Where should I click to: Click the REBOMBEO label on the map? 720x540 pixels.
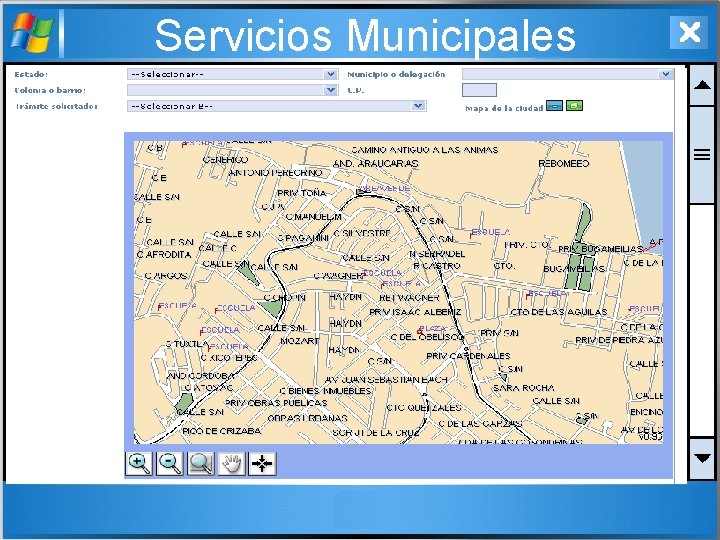click(563, 163)
